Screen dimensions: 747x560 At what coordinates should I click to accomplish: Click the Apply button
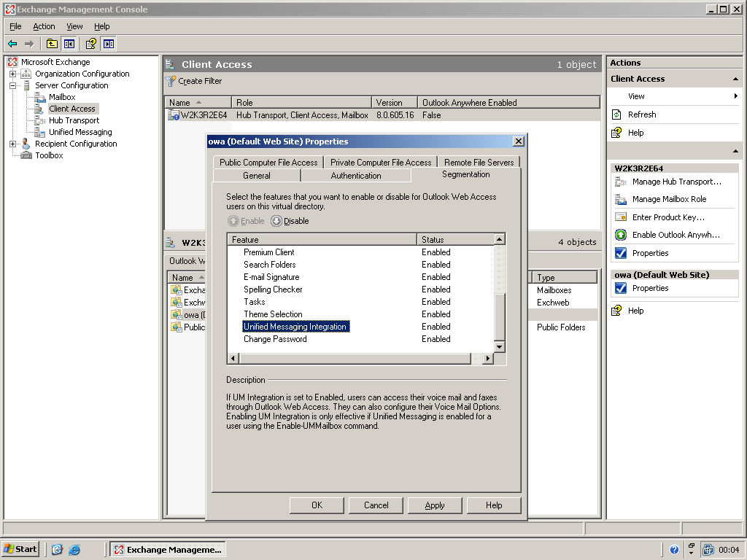coord(435,505)
